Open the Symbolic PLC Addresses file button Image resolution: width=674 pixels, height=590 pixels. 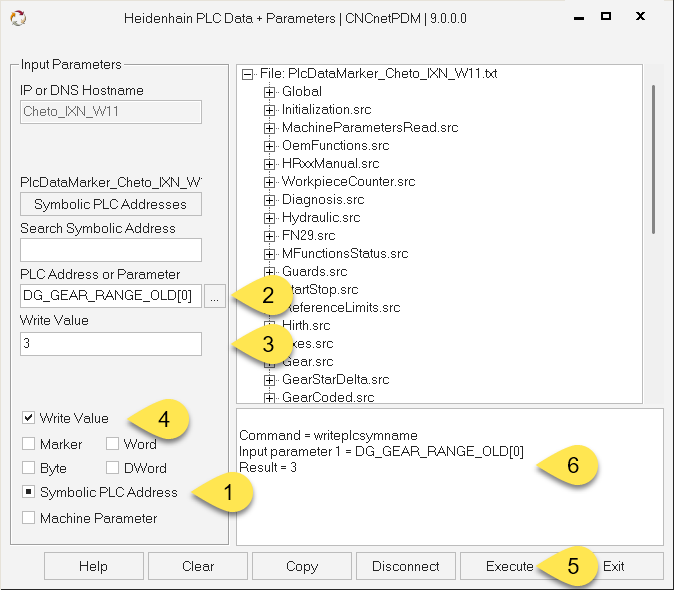[x=110, y=204]
